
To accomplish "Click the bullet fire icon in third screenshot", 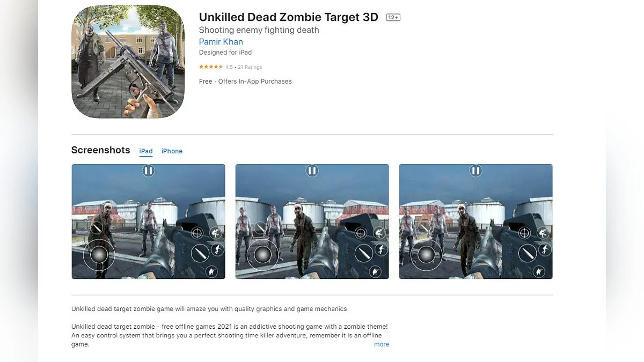I will tap(527, 252).
